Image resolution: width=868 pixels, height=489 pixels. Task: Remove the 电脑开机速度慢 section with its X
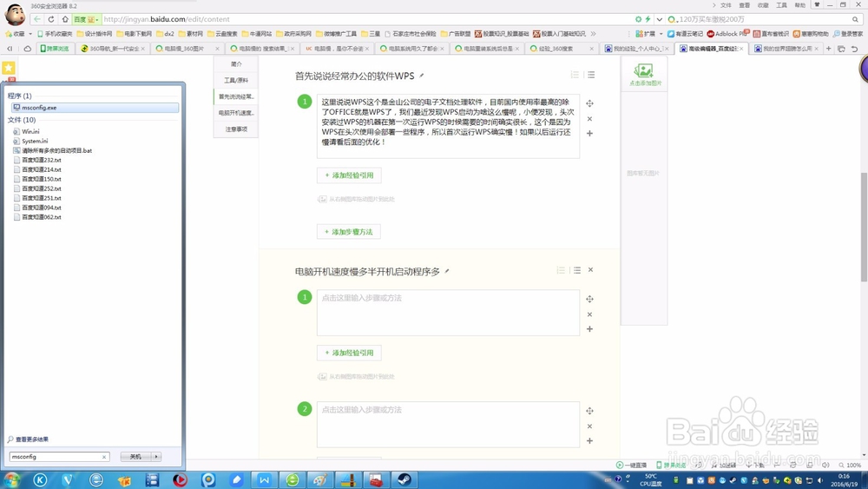click(x=590, y=270)
